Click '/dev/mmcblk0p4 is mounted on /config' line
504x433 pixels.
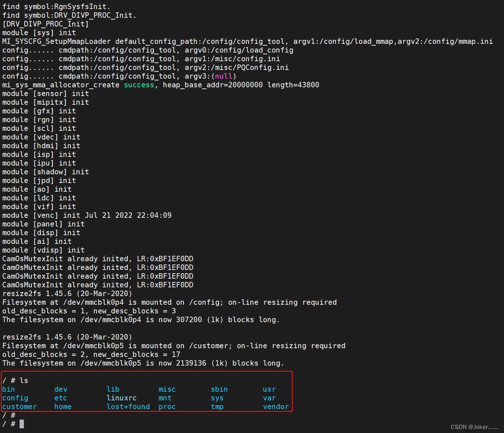[x=169, y=302]
